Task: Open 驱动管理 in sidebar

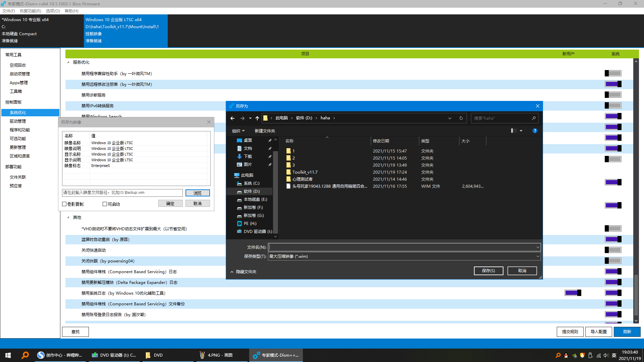Action: 18,121
